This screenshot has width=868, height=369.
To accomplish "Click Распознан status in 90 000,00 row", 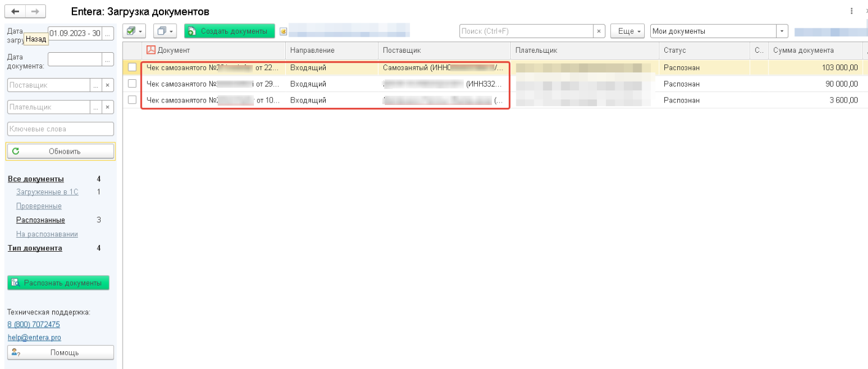I will tap(682, 84).
